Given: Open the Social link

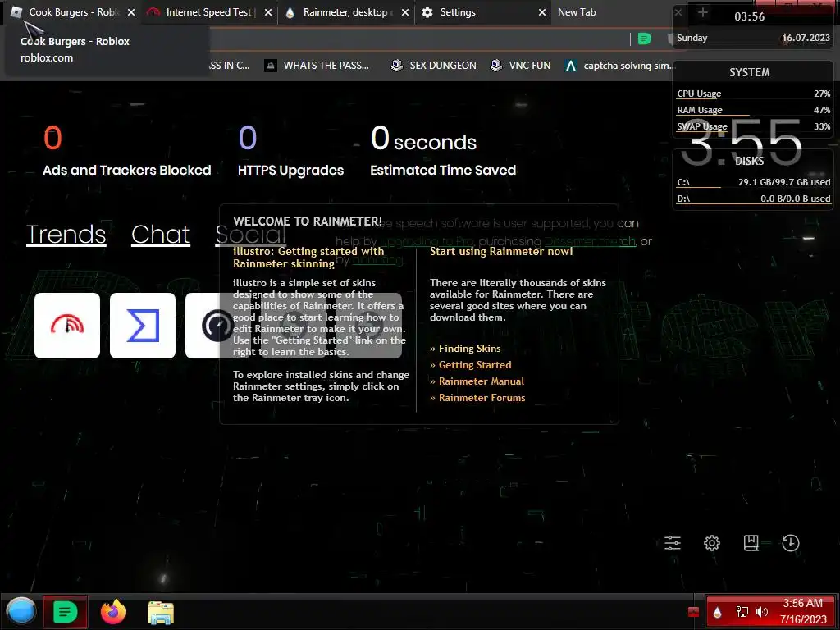Looking at the screenshot, I should [x=250, y=234].
